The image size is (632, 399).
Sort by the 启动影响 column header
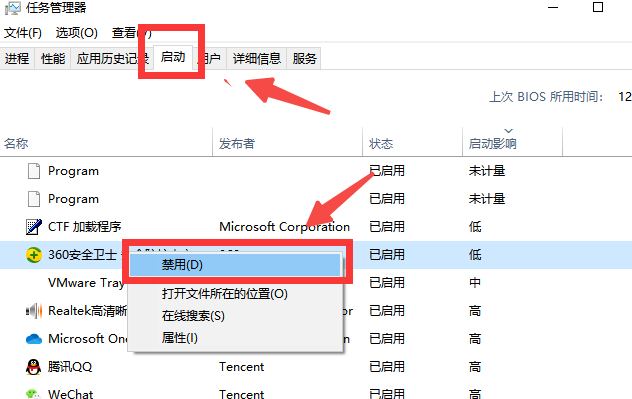click(492, 143)
